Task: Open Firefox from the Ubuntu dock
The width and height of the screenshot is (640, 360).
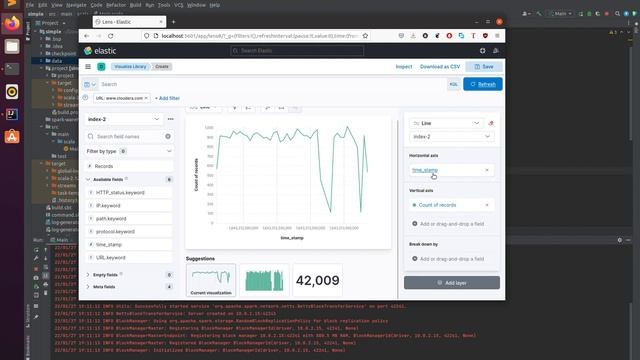Action: (x=12, y=24)
